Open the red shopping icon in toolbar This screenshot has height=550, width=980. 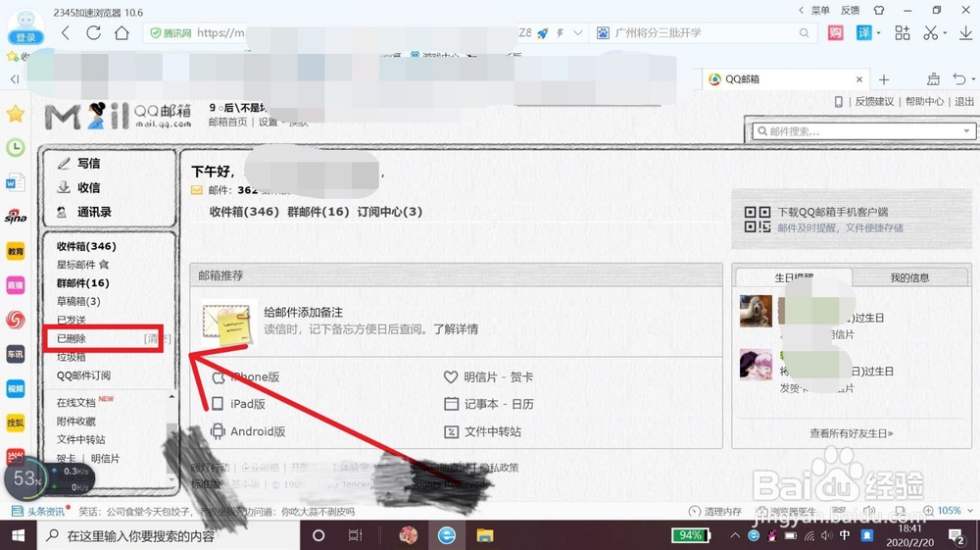(x=836, y=32)
